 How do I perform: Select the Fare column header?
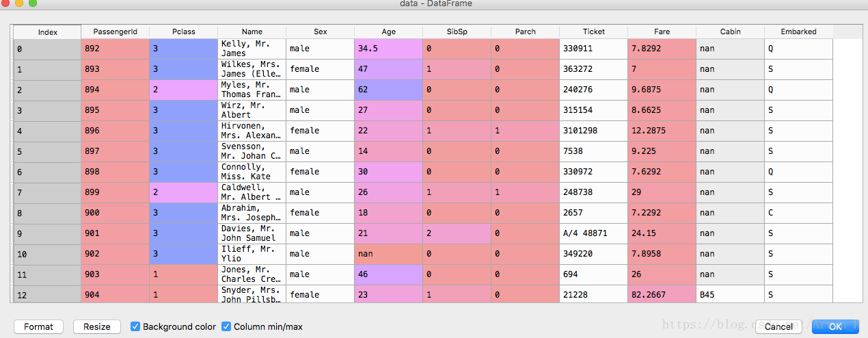tap(662, 31)
